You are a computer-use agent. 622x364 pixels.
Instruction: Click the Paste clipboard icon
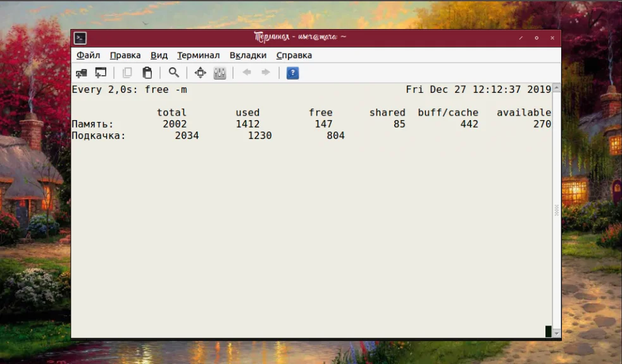pyautogui.click(x=147, y=73)
